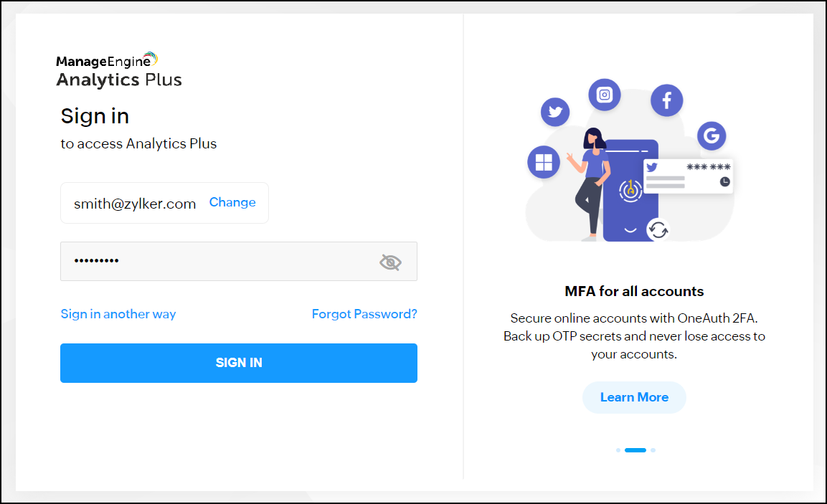This screenshot has width=827, height=504.
Task: Click the circular sync arrows icon
Action: point(658,230)
